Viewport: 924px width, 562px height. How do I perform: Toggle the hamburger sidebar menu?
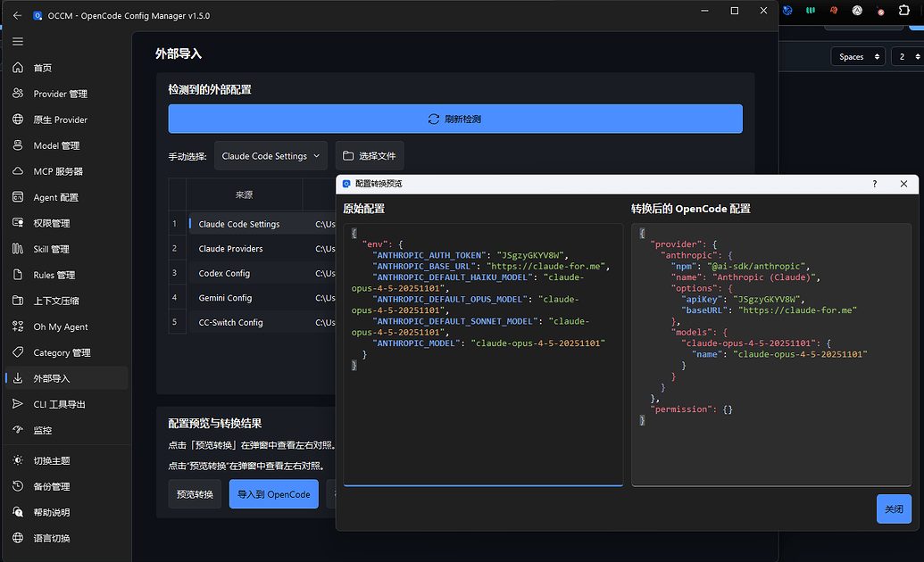(x=18, y=42)
